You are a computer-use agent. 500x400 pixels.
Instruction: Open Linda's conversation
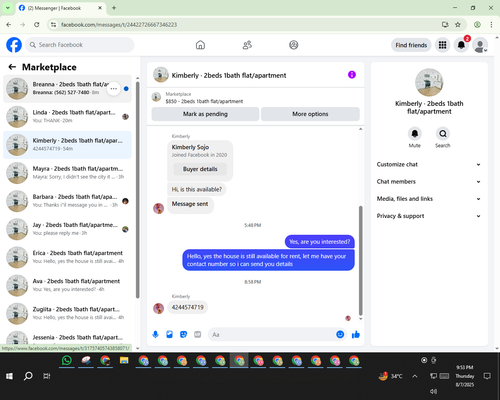tap(67, 117)
